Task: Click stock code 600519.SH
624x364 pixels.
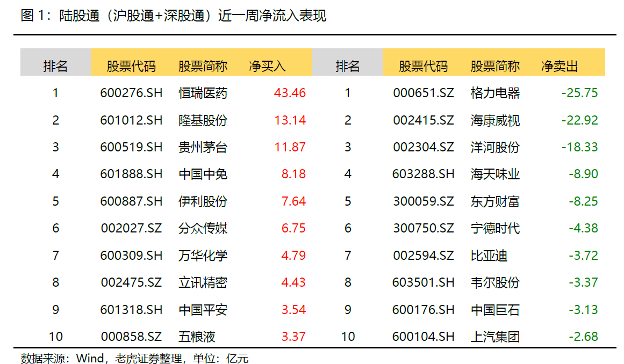Action: click(x=131, y=147)
